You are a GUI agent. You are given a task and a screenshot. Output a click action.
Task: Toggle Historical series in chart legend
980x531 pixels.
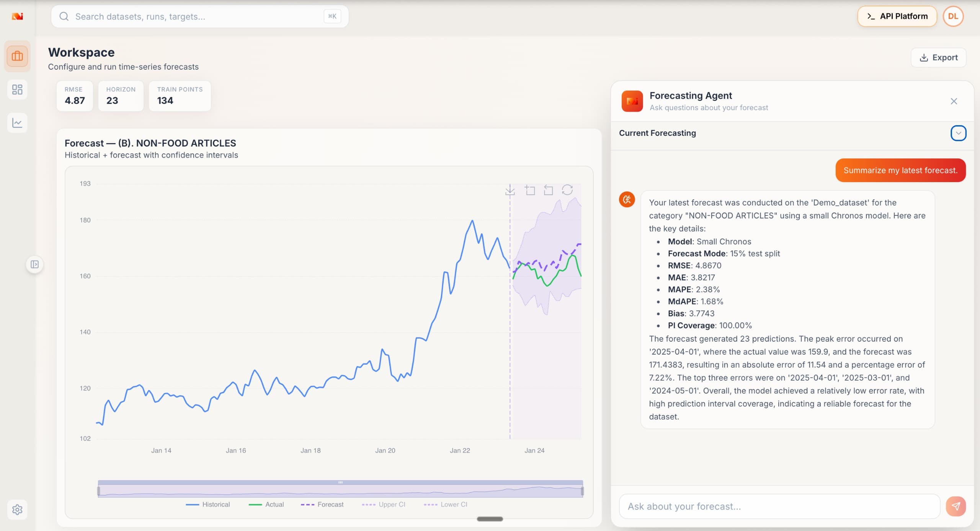(x=208, y=505)
